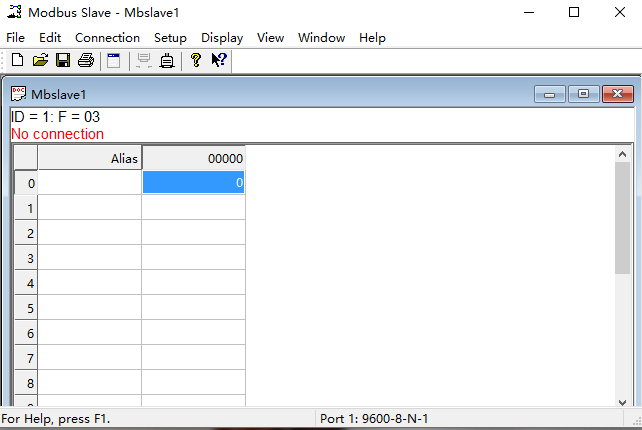
Task: Open the File menu
Action: coord(16,38)
